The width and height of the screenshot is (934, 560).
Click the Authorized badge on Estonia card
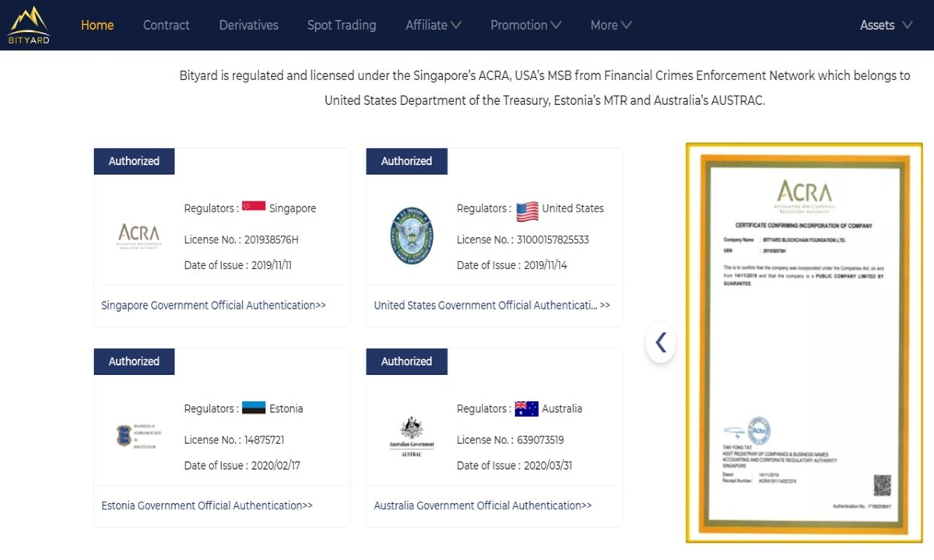click(x=134, y=361)
